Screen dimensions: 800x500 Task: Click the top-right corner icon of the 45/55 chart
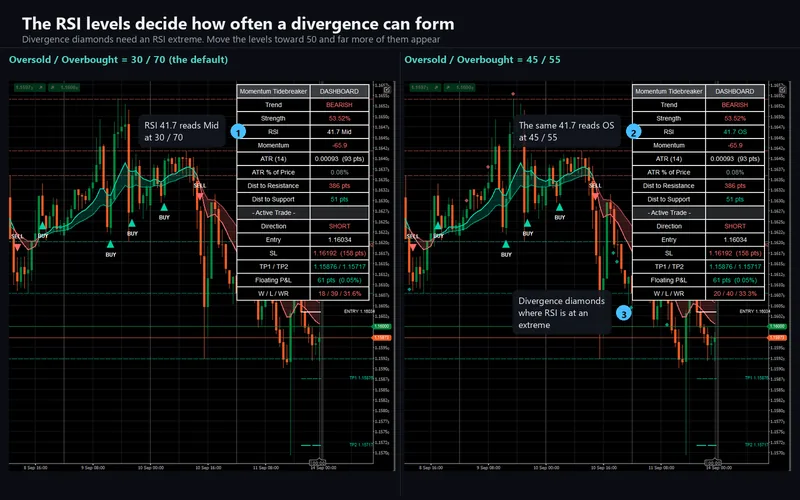pyautogui.click(x=783, y=90)
